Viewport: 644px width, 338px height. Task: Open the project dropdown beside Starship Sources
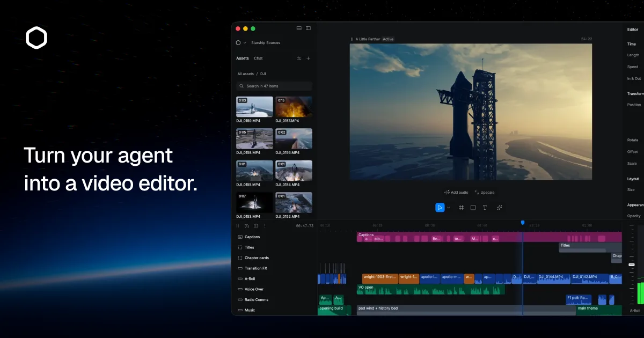click(x=245, y=43)
